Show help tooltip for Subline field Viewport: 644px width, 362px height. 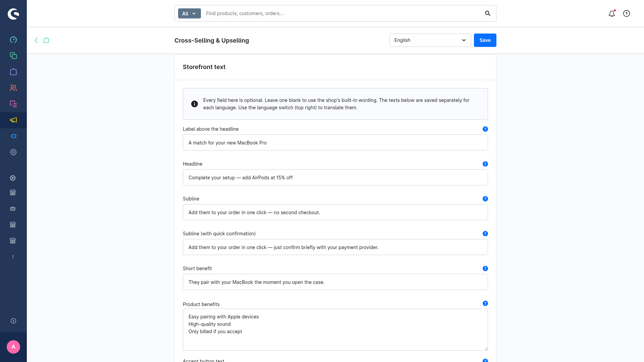pos(485,199)
